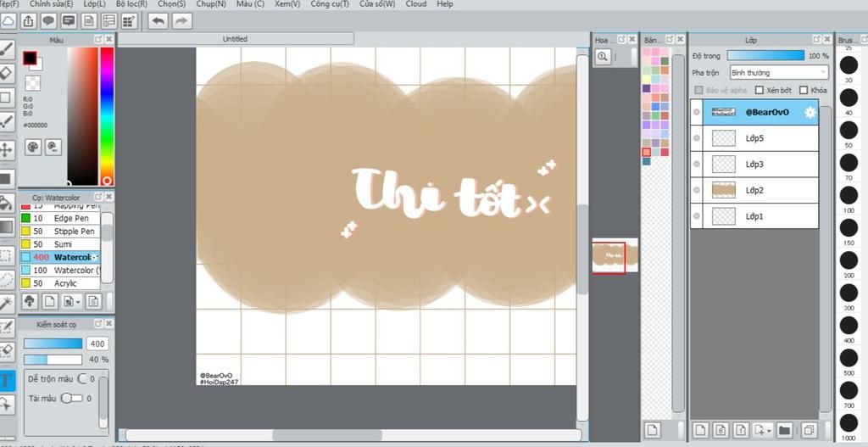This screenshot has height=447, width=868.
Task: Click the cloud download brush icon
Action: click(30, 301)
